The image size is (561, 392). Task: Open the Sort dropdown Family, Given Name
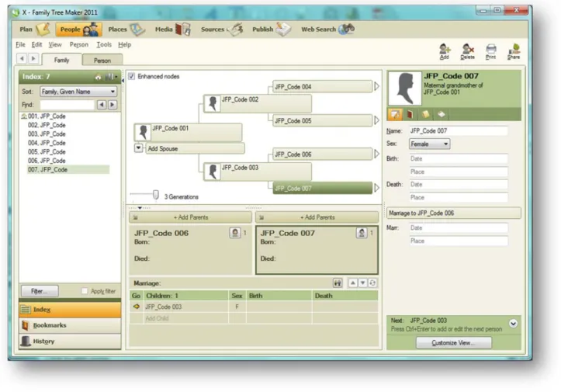click(x=78, y=92)
